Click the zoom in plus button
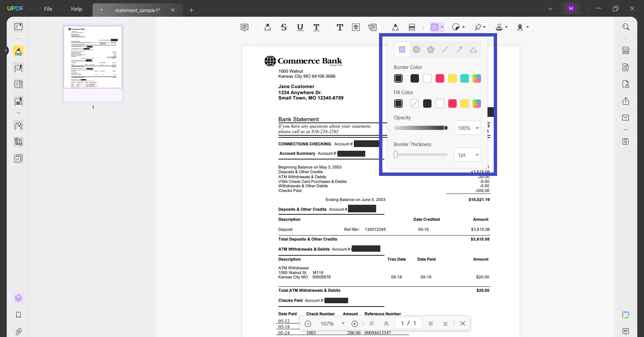 click(x=355, y=324)
